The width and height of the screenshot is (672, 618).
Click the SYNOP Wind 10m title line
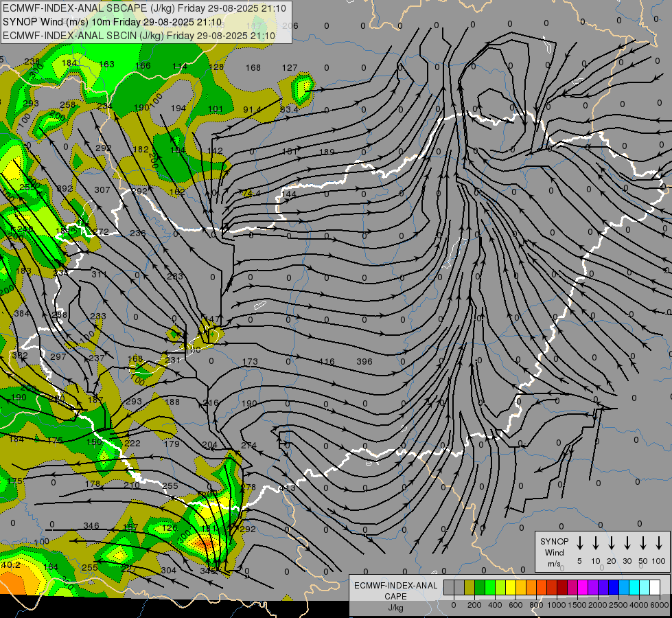pos(113,22)
